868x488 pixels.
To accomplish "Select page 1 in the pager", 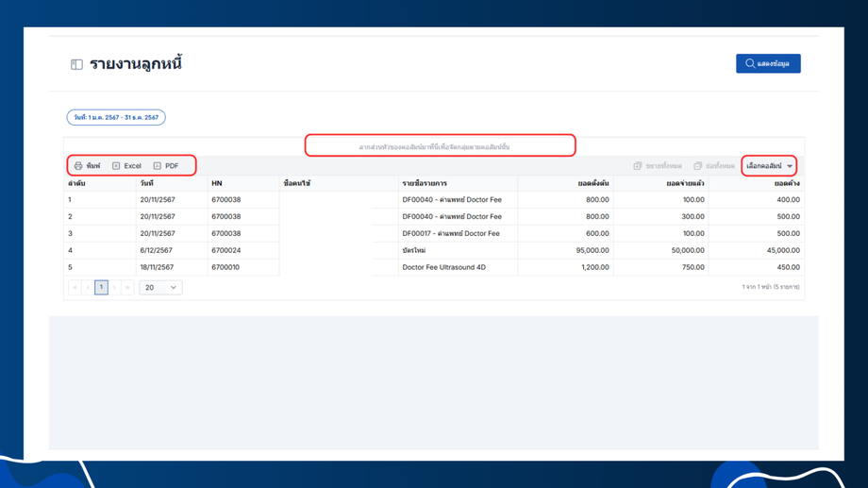I will [x=101, y=288].
